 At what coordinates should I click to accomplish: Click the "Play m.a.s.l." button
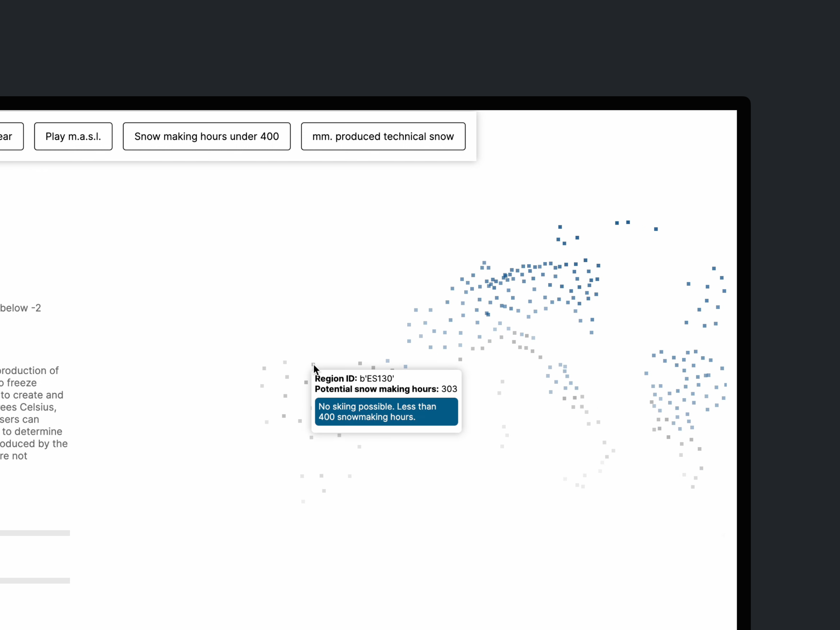(x=73, y=136)
